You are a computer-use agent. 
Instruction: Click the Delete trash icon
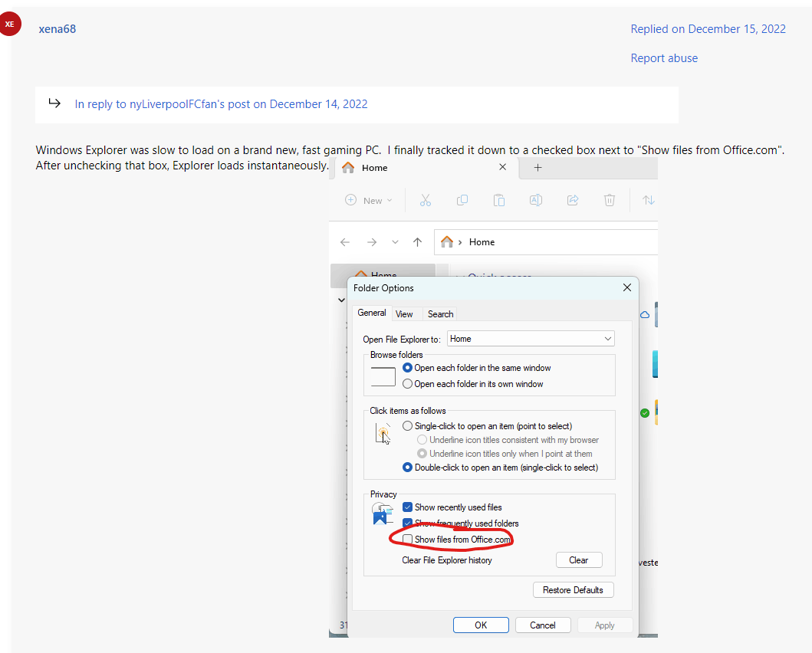coord(609,200)
